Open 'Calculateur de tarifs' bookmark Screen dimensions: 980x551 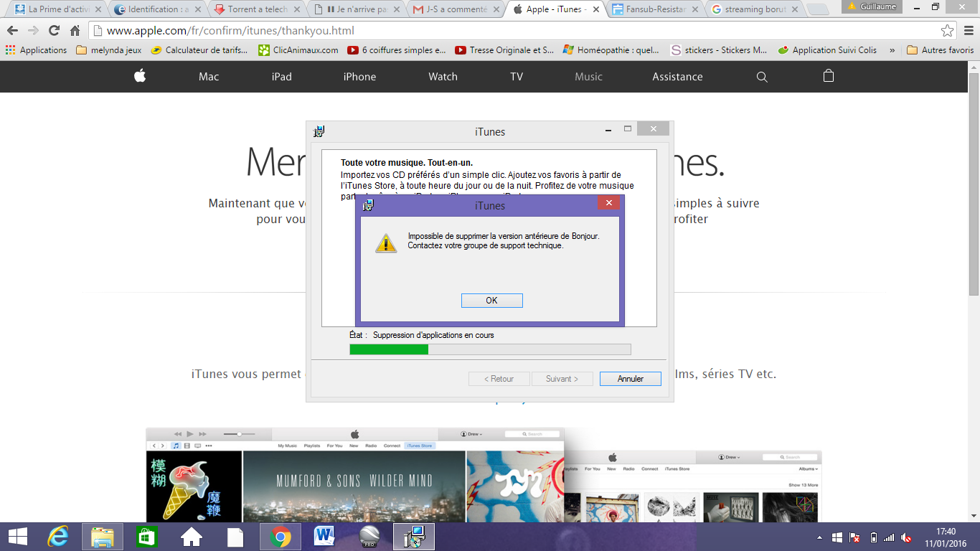[x=199, y=50]
